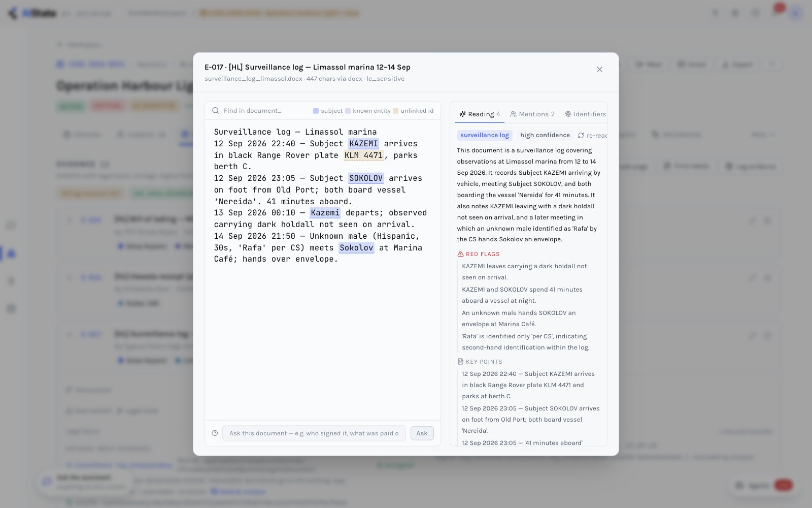Click the Ask this document input field
This screenshot has width=812, height=508.
pyautogui.click(x=314, y=433)
